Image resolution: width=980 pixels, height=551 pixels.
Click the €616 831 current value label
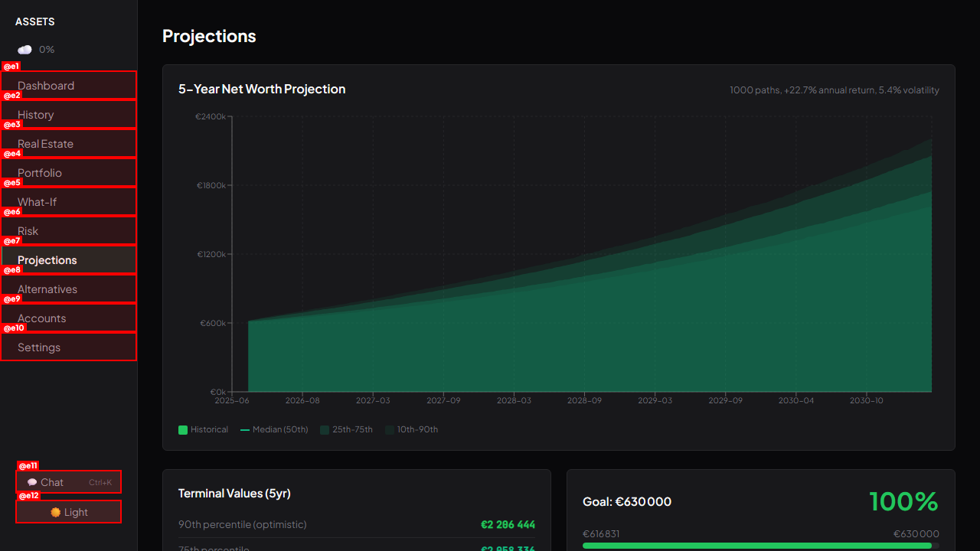pyautogui.click(x=601, y=534)
